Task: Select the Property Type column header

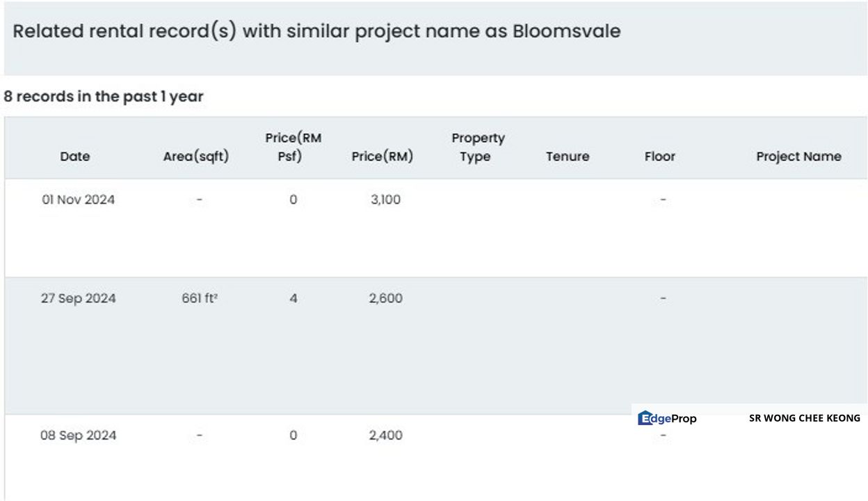Action: pos(478,148)
